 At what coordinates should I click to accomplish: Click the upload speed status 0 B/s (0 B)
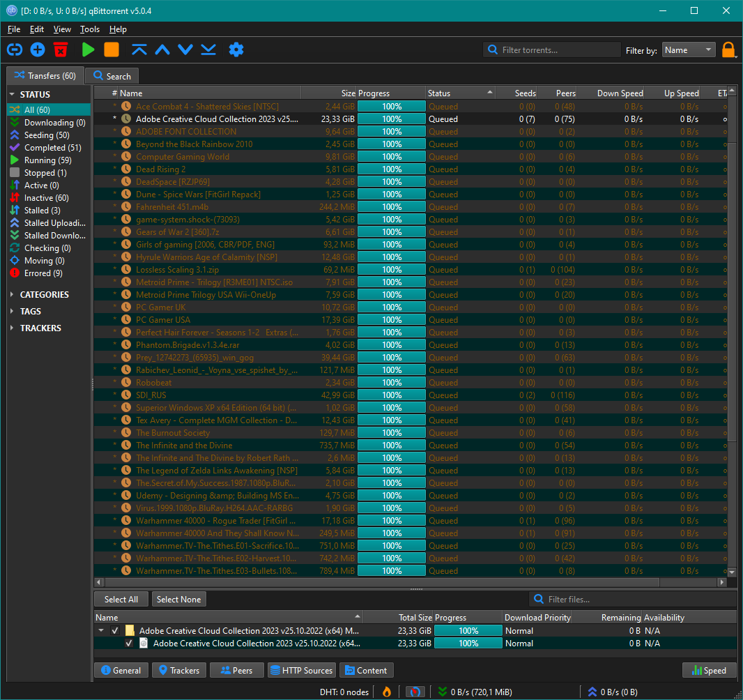click(612, 692)
